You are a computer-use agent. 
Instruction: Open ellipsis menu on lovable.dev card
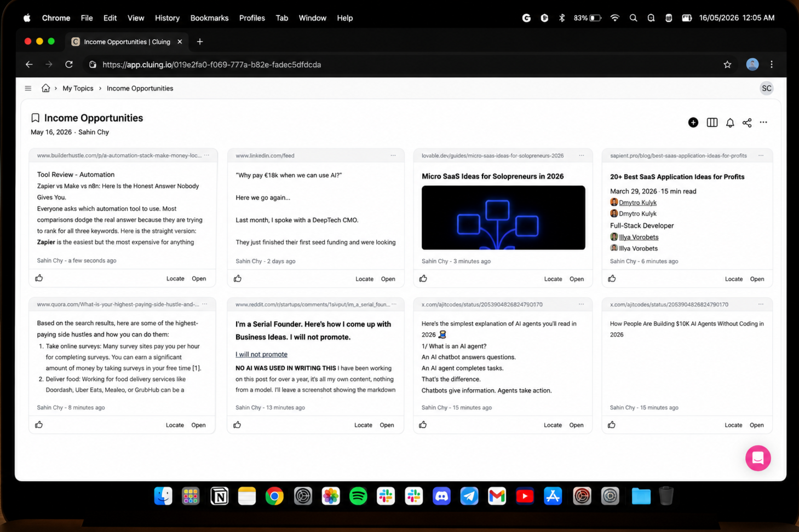click(x=582, y=155)
